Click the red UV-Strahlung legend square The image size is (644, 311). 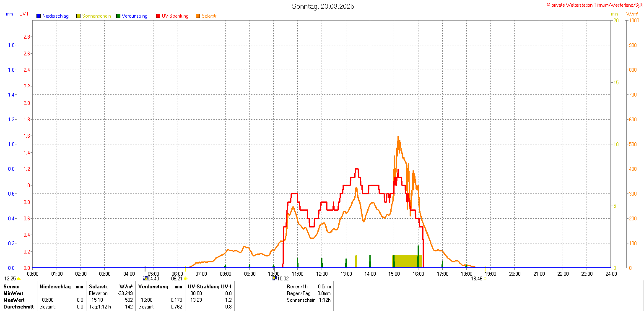[x=158, y=16]
